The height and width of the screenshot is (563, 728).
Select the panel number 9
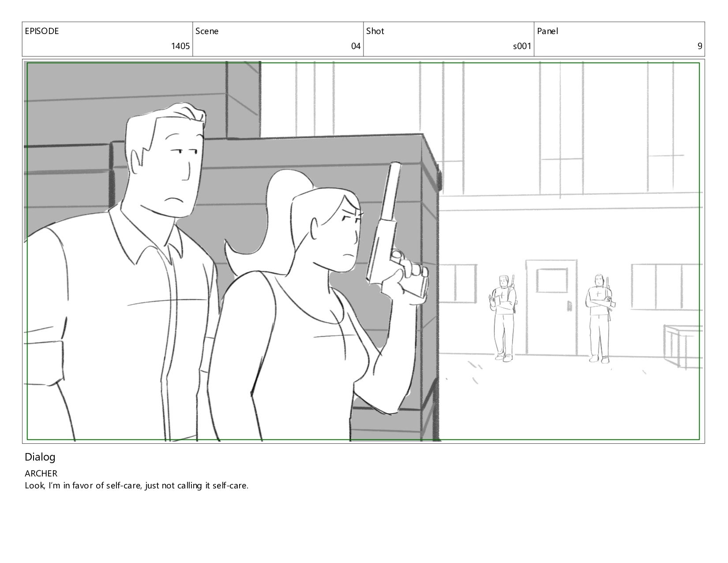700,46
